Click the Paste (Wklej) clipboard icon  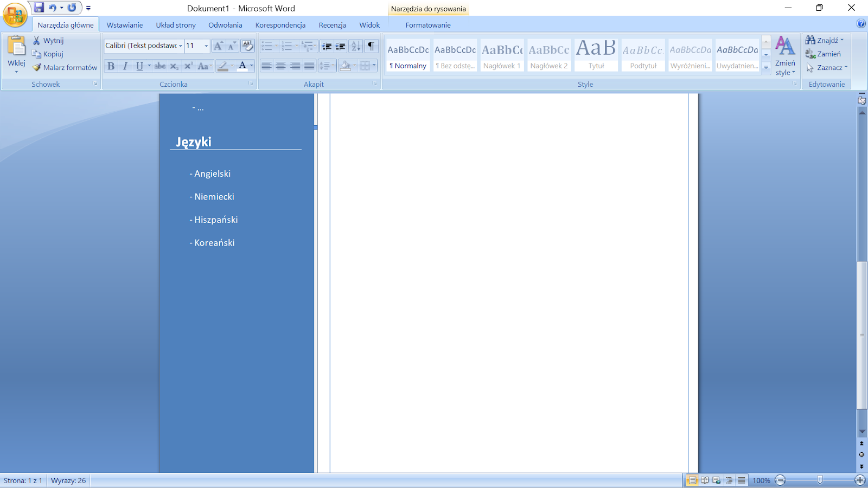(x=16, y=47)
